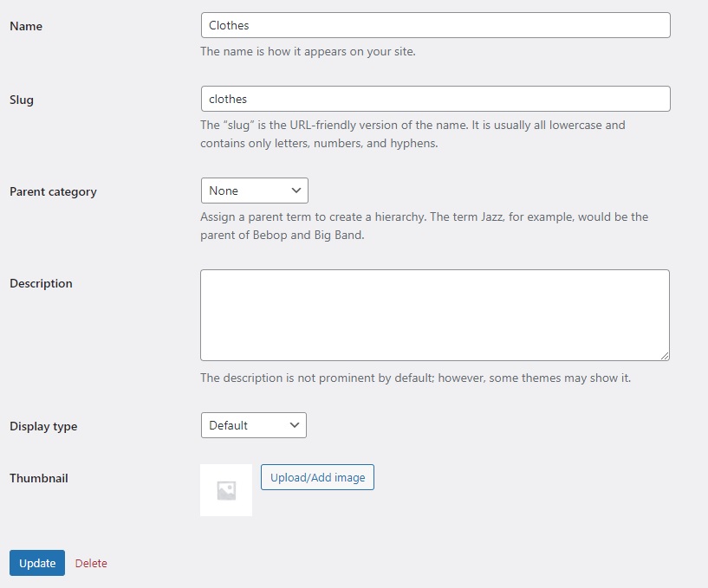Open the Parent category dropdown
This screenshot has height=588, width=708.
pos(254,191)
